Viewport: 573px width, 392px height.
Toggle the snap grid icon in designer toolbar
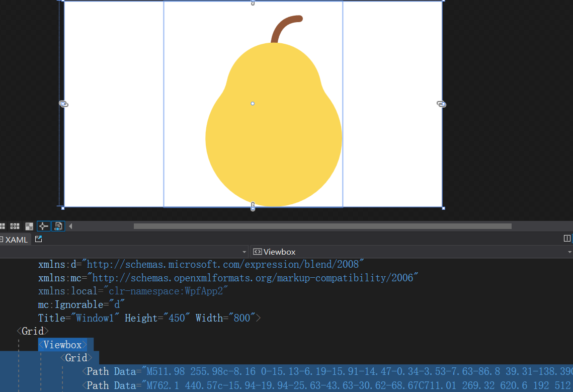click(2, 226)
